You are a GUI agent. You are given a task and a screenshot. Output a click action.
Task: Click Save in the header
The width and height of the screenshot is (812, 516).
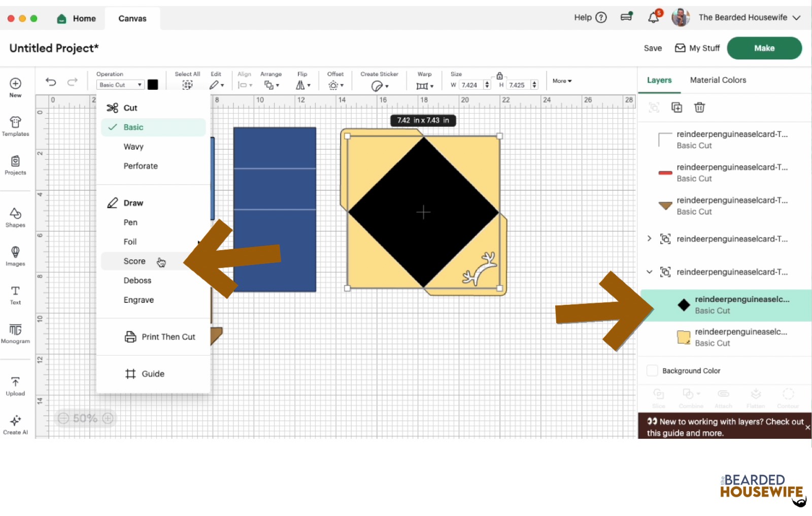[x=653, y=48]
